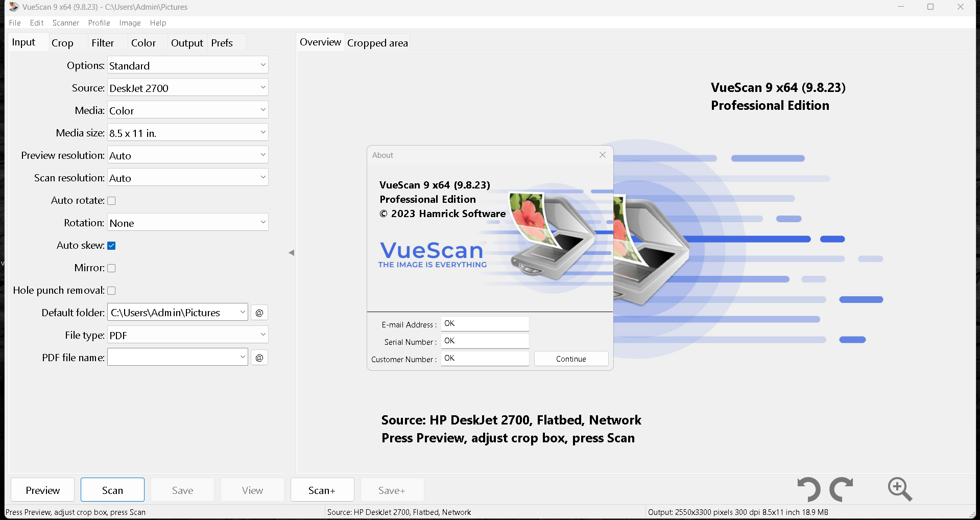
Task: Click the Save button
Action: 182,490
